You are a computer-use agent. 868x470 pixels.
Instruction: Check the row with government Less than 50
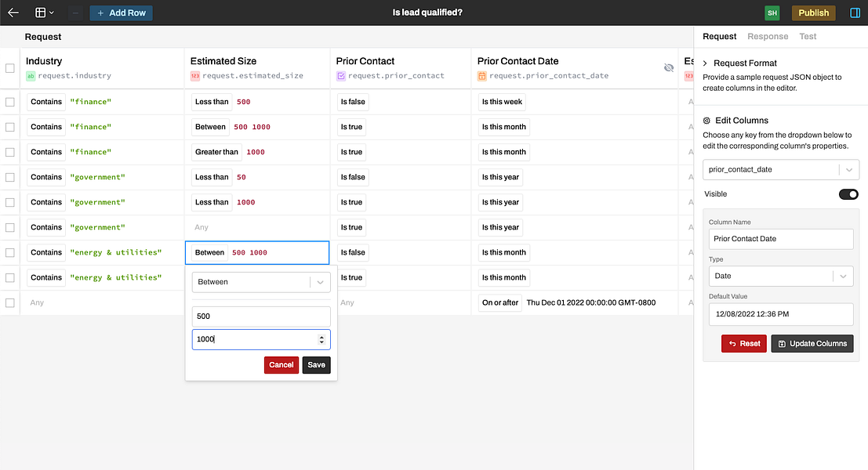point(10,178)
